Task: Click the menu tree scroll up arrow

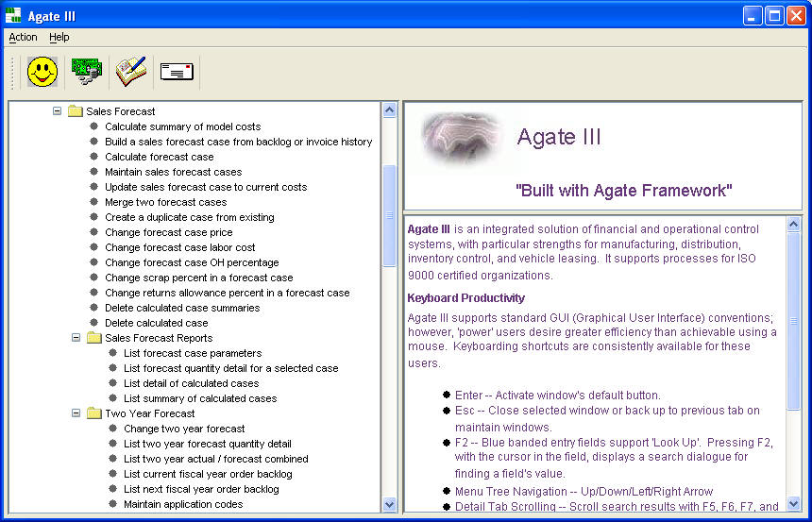Action: click(389, 109)
